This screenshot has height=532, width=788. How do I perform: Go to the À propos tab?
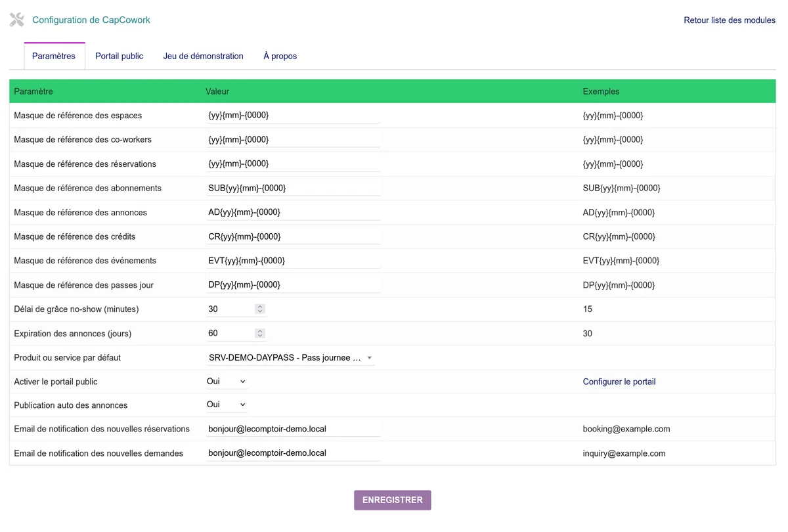(x=280, y=56)
